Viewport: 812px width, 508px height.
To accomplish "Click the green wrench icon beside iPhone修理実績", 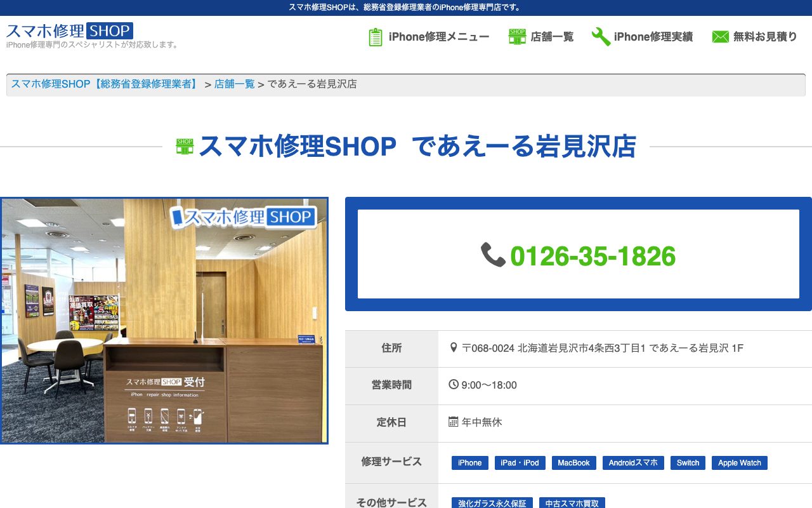I will pyautogui.click(x=601, y=37).
